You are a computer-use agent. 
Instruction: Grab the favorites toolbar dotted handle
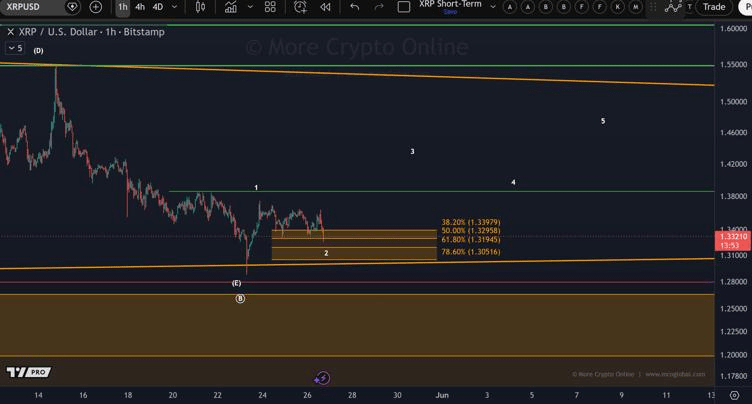[653, 7]
